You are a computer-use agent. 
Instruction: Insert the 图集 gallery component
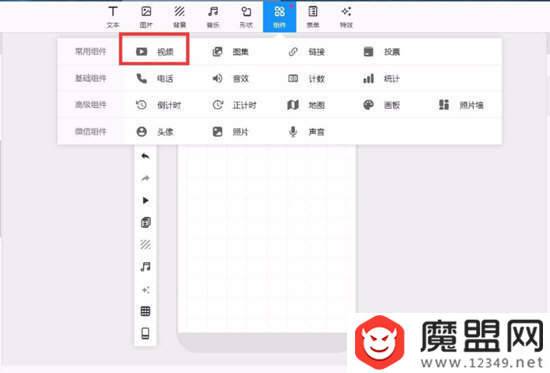(x=230, y=52)
